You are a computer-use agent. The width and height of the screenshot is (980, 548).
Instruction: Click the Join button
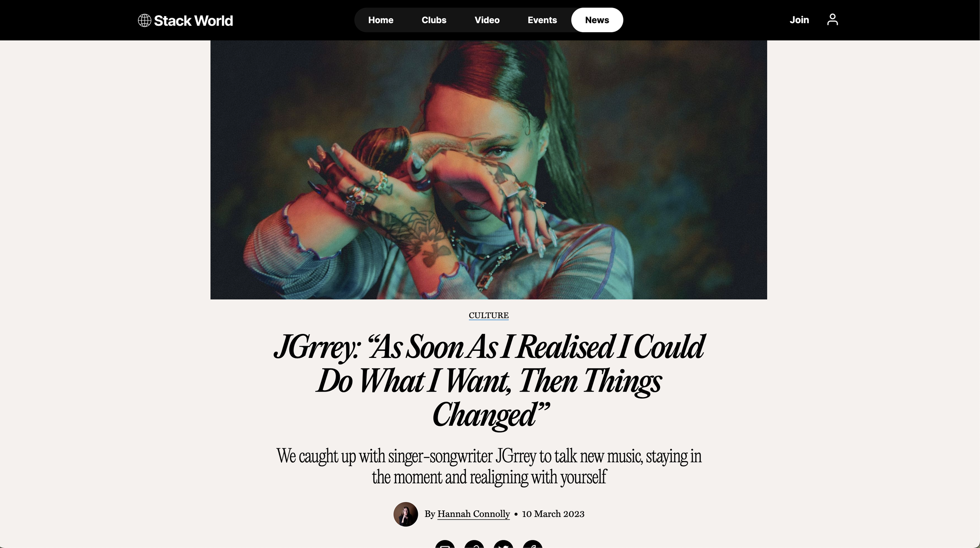(x=799, y=20)
